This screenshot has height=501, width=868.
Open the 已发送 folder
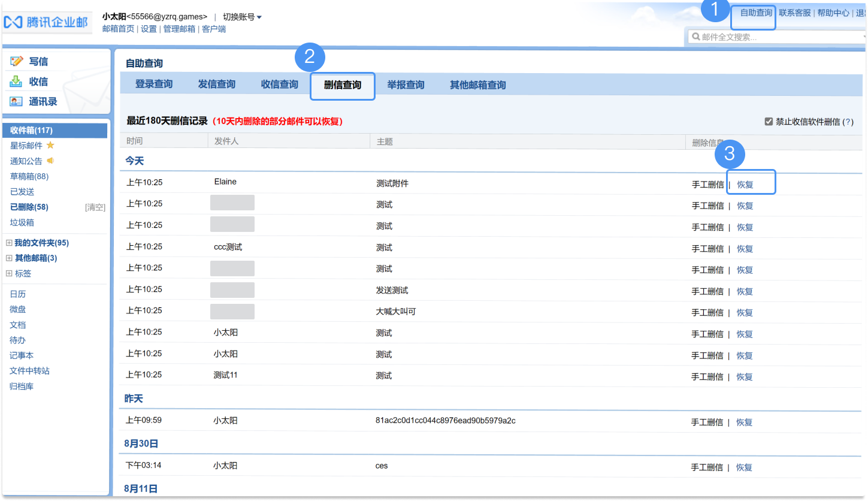pyautogui.click(x=22, y=192)
